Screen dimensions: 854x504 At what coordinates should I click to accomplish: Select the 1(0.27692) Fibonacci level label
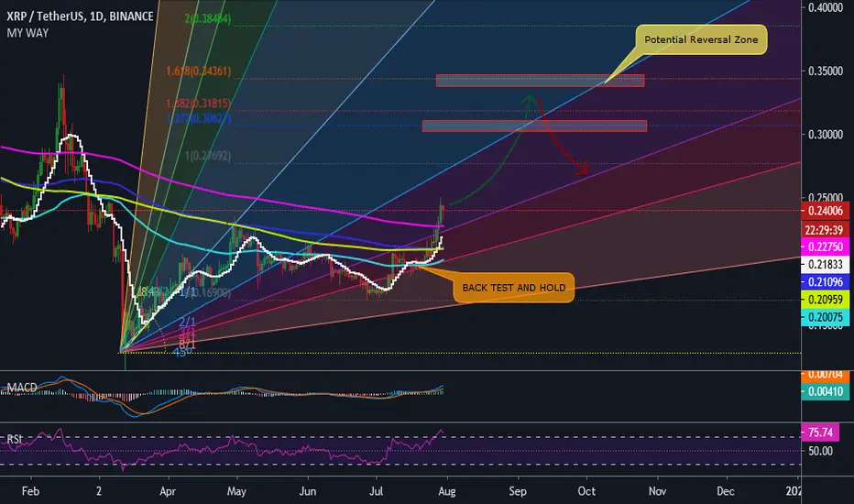tap(207, 156)
